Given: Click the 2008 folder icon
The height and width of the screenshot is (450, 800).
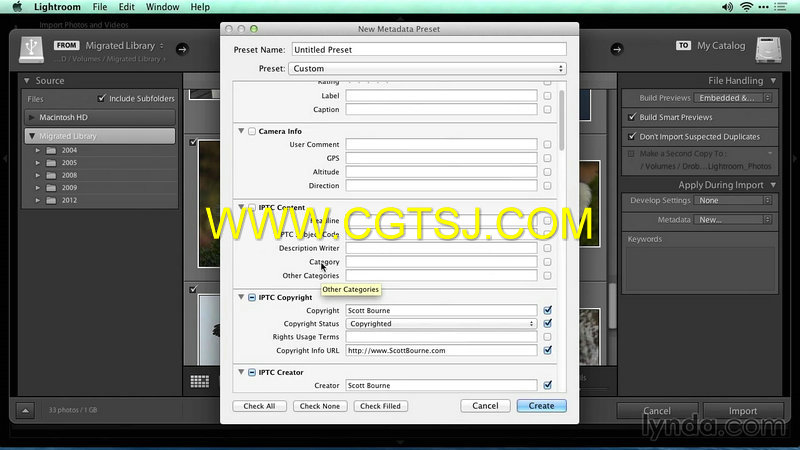Looking at the screenshot, I should point(51,176).
